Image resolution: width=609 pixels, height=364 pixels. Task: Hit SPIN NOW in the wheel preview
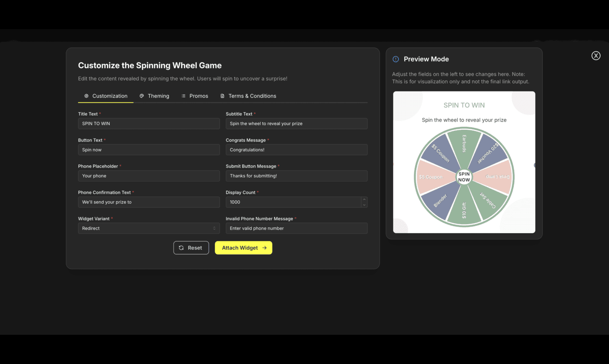(464, 176)
